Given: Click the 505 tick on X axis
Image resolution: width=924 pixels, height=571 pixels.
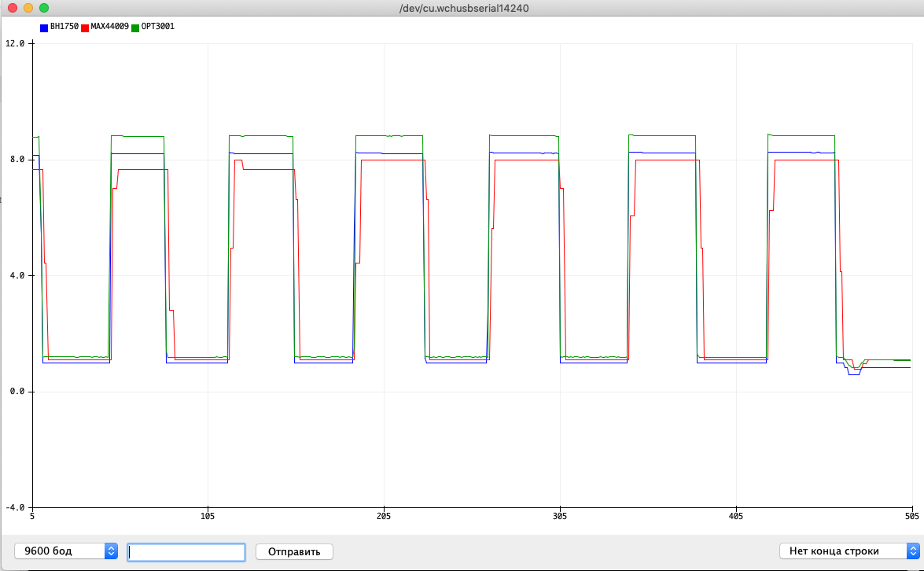Looking at the screenshot, I should (911, 518).
